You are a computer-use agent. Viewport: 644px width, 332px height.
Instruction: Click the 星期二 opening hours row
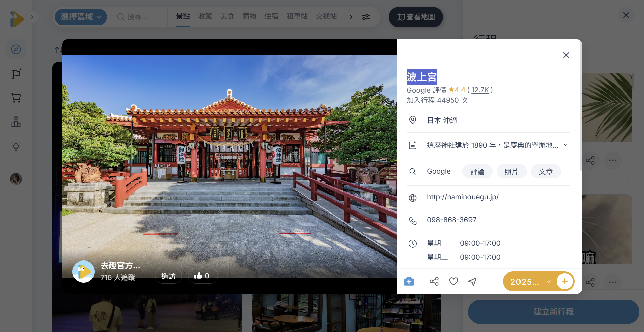click(463, 257)
